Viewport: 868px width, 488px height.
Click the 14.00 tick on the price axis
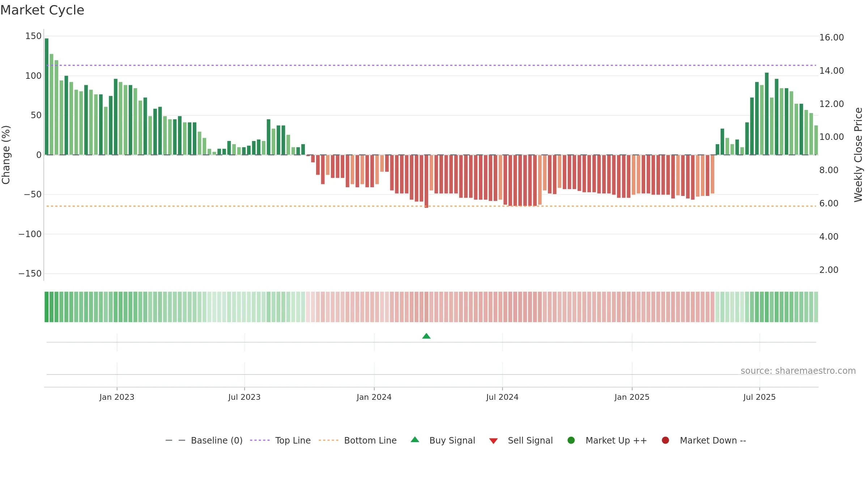(831, 71)
